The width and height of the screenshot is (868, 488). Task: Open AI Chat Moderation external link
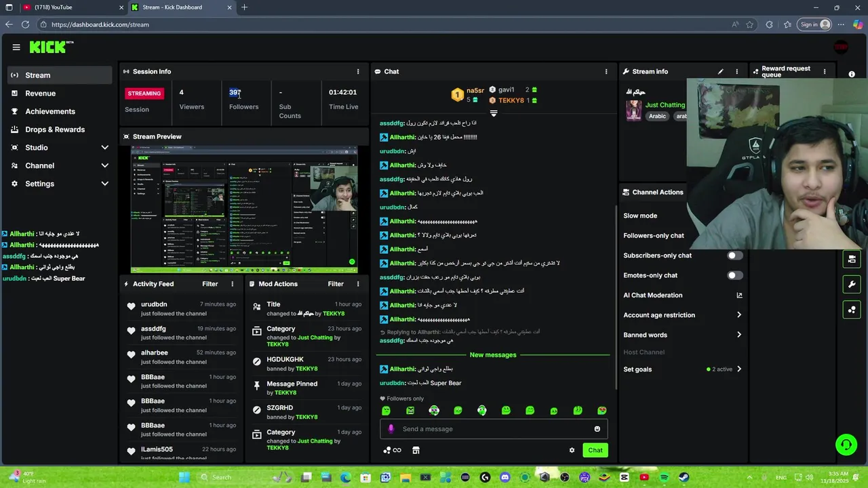(x=739, y=296)
